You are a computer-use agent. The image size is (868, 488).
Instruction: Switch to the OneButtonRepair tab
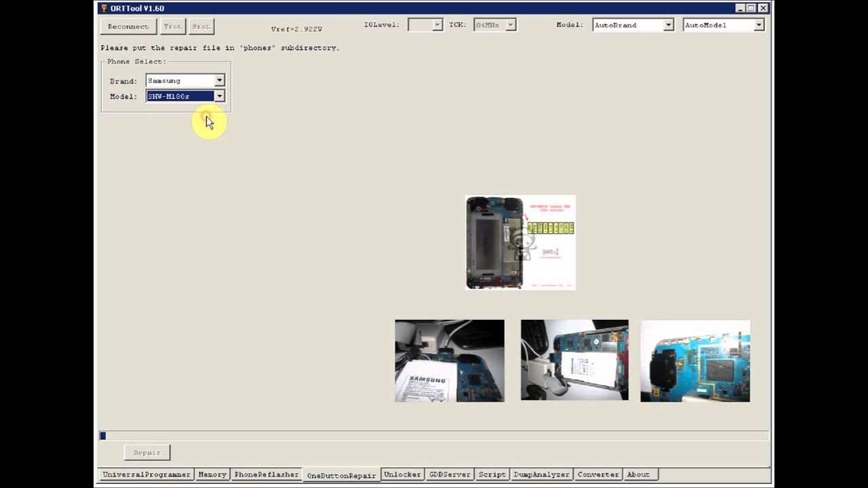341,475
